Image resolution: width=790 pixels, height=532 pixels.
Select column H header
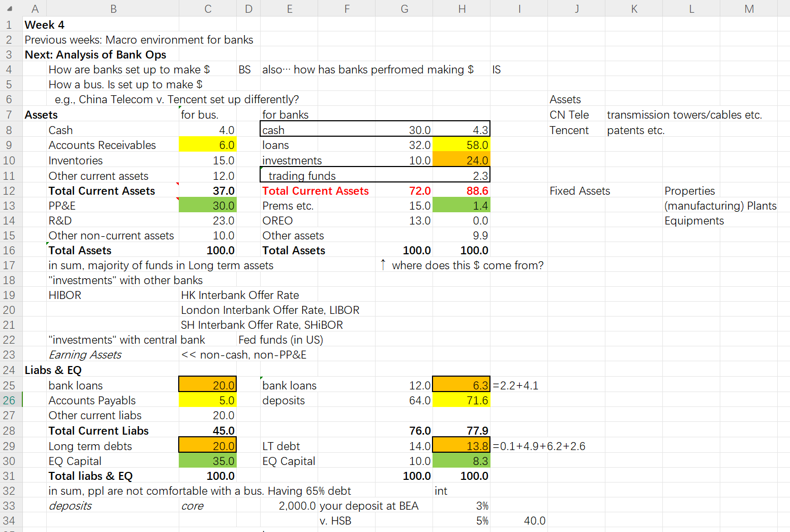(x=462, y=9)
